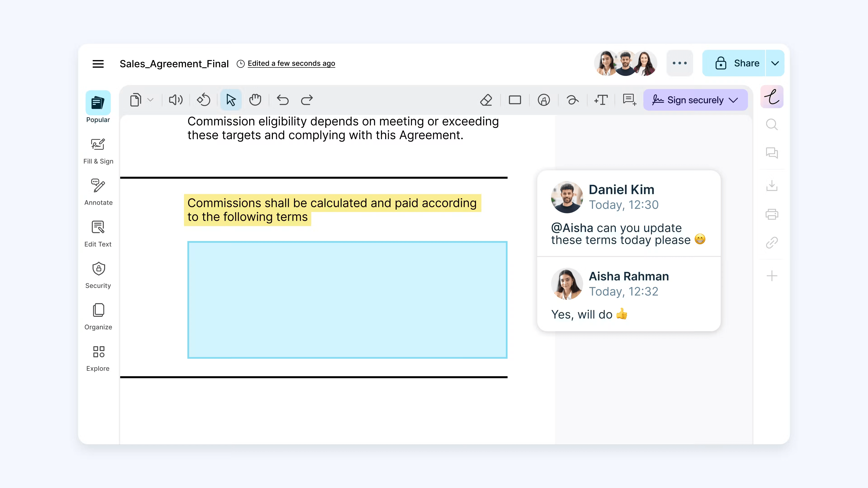Screen dimensions: 868x488
Task: Add a comment note from toolbar
Action: (x=630, y=100)
